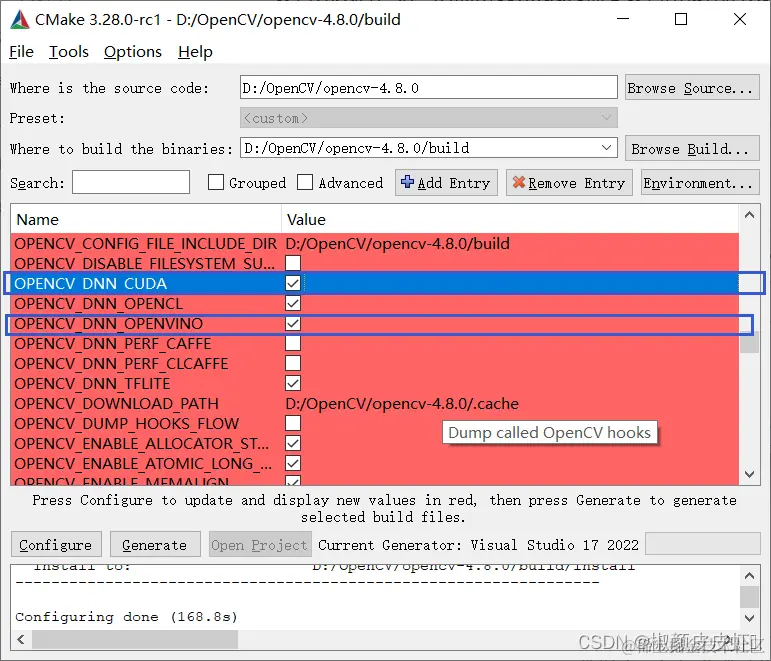Screen dimensions: 771x661
Task: Select the OPENCV_DNN_CUDA row name
Action: click(x=90, y=283)
